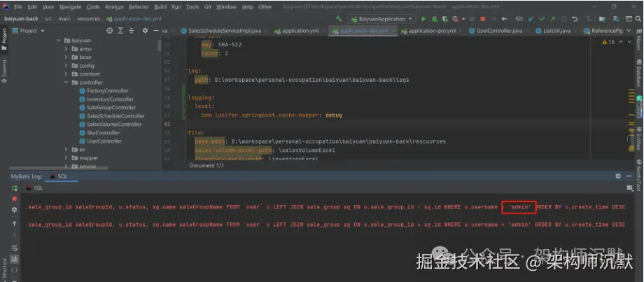Open Project panel gear settings
Viewport: 644px width, 282px height.
point(145,31)
